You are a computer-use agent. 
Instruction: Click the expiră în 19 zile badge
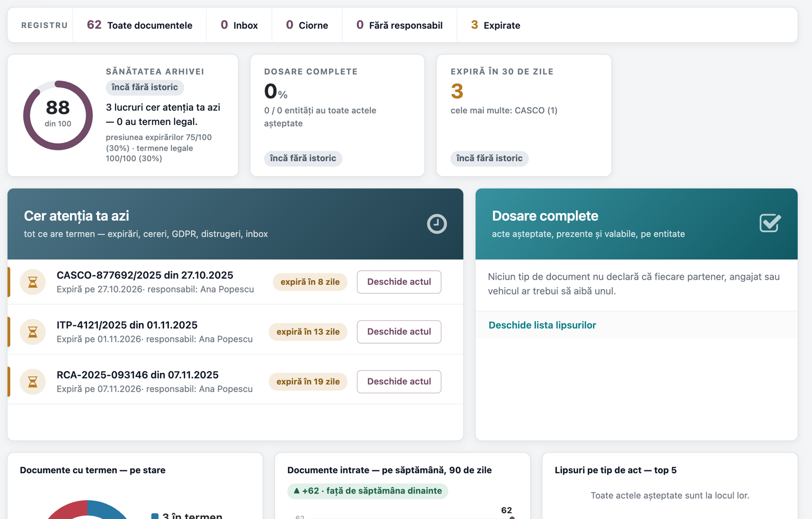point(308,381)
